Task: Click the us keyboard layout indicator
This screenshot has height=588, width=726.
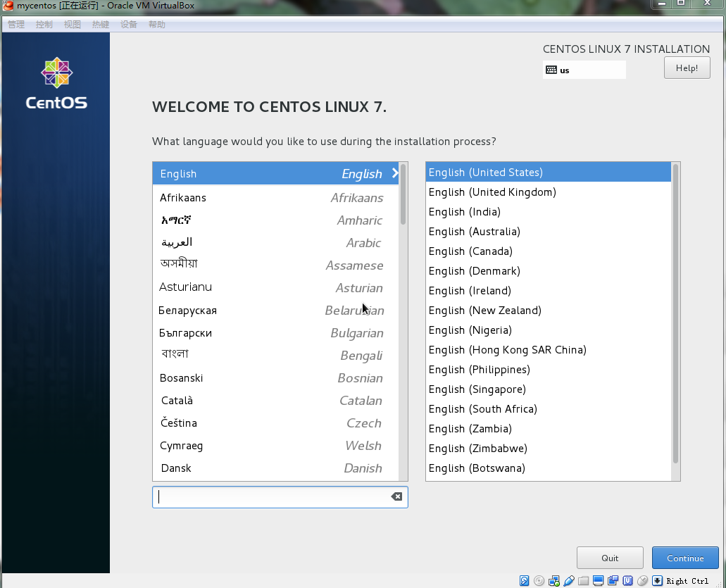Action: [584, 70]
